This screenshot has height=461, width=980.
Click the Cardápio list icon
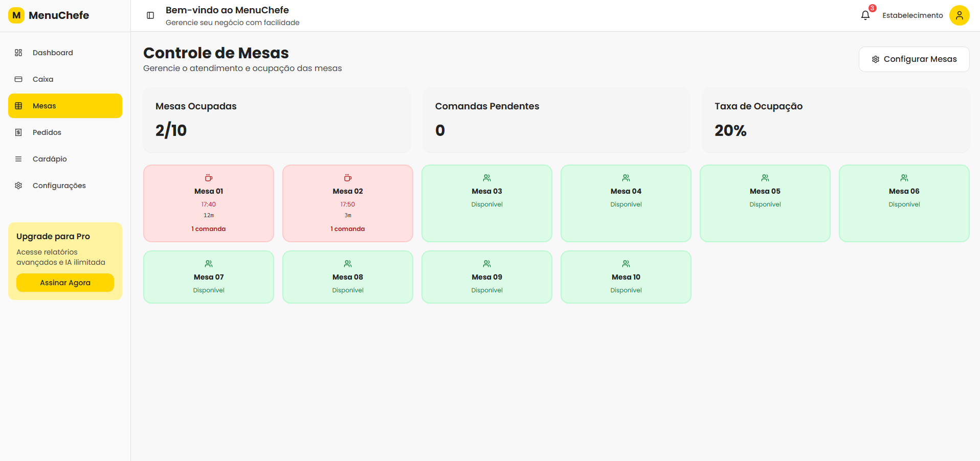(x=18, y=159)
